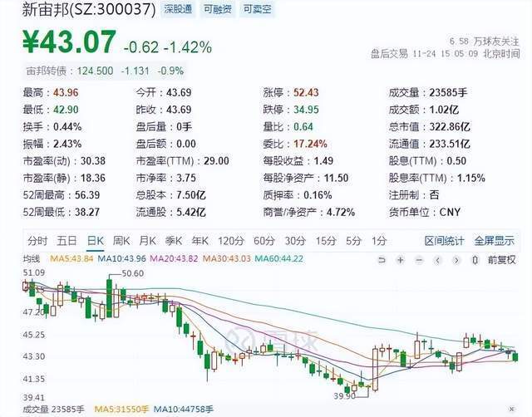Click the 市盈率(TTM) value 29.00

216,161
